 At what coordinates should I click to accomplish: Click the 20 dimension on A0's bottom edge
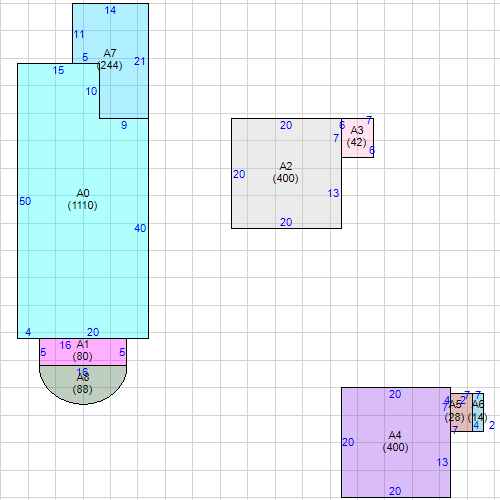click(x=93, y=332)
